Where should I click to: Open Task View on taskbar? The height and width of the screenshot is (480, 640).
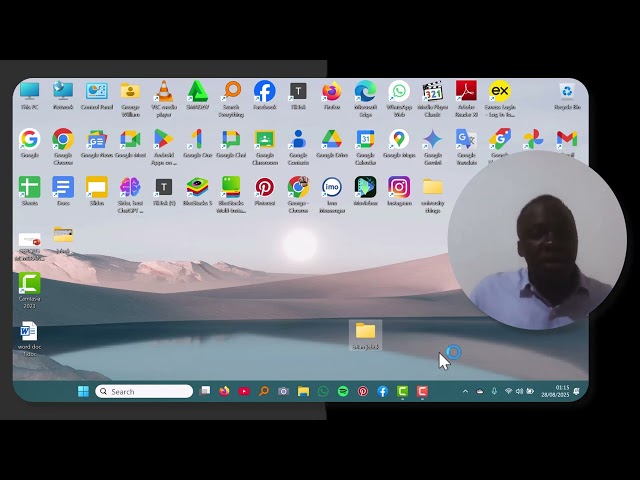[205, 391]
